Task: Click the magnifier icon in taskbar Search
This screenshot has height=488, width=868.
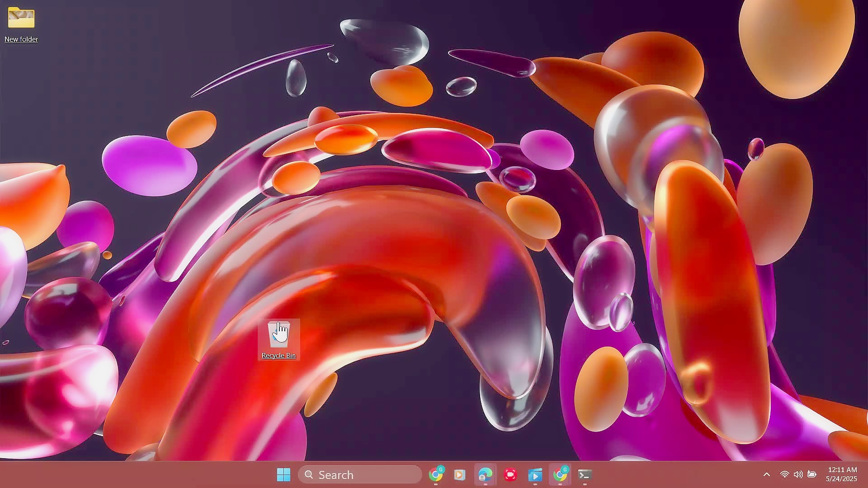Action: [309, 474]
